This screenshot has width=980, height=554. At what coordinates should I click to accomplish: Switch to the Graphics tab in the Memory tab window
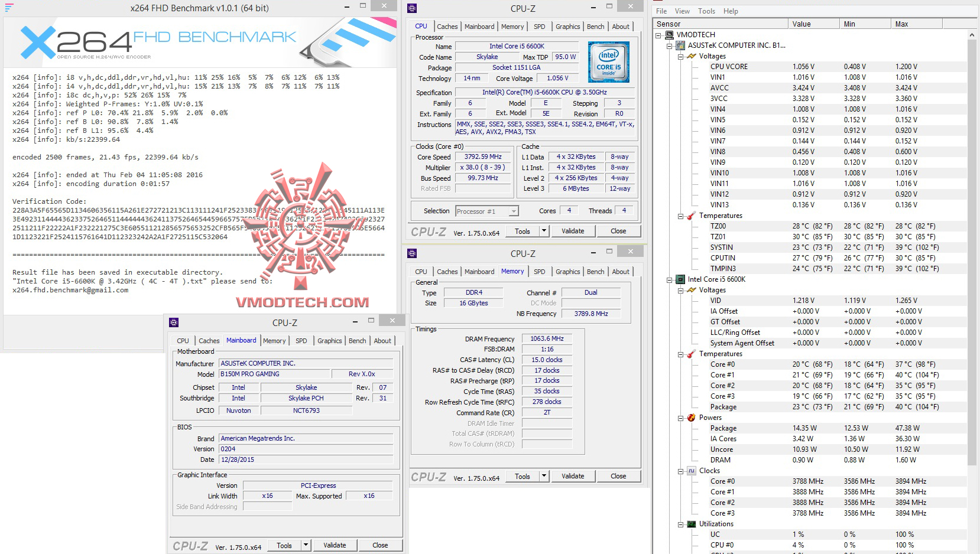coord(567,272)
